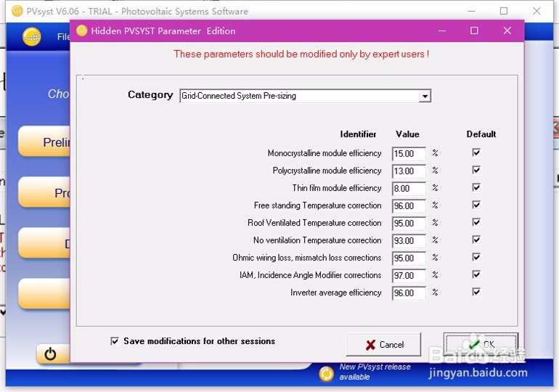Toggle Default checkbox for Ohmic wiring loss corrections
This screenshot has height=392, width=559.
[476, 257]
